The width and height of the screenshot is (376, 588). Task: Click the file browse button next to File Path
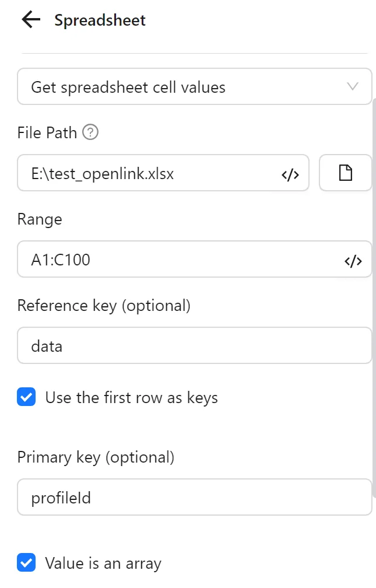(346, 173)
